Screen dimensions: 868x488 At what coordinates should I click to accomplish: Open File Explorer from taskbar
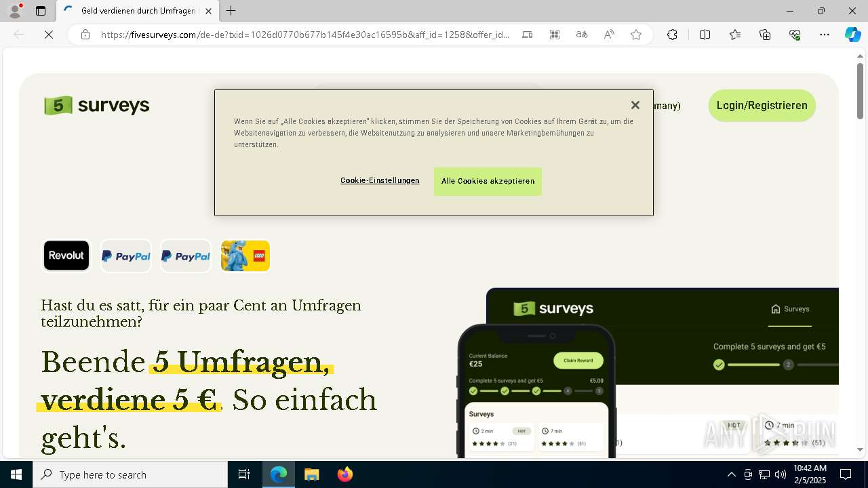(311, 474)
